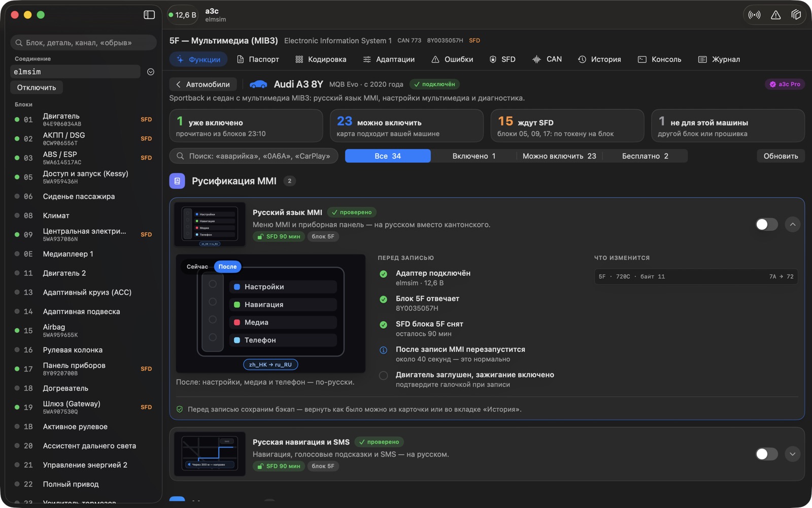This screenshot has width=812, height=508.
Task: Click the functions search field
Action: pos(254,156)
